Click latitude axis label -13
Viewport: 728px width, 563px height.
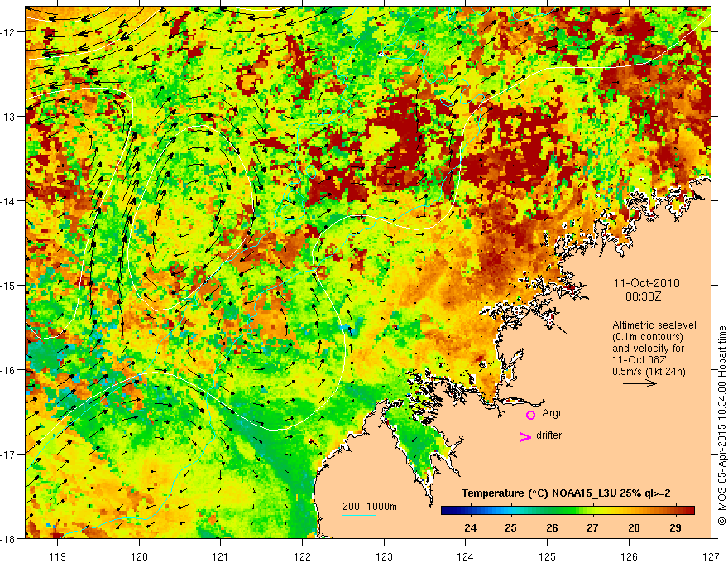[x=9, y=116]
